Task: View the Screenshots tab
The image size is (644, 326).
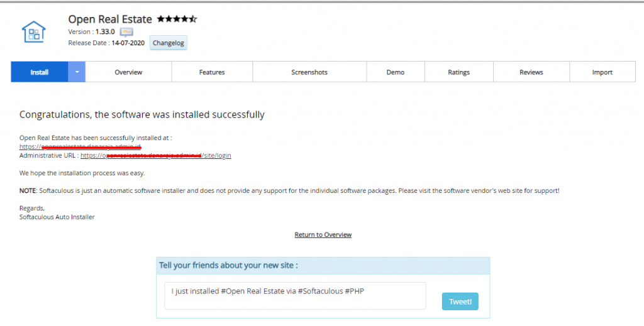Action: point(309,72)
